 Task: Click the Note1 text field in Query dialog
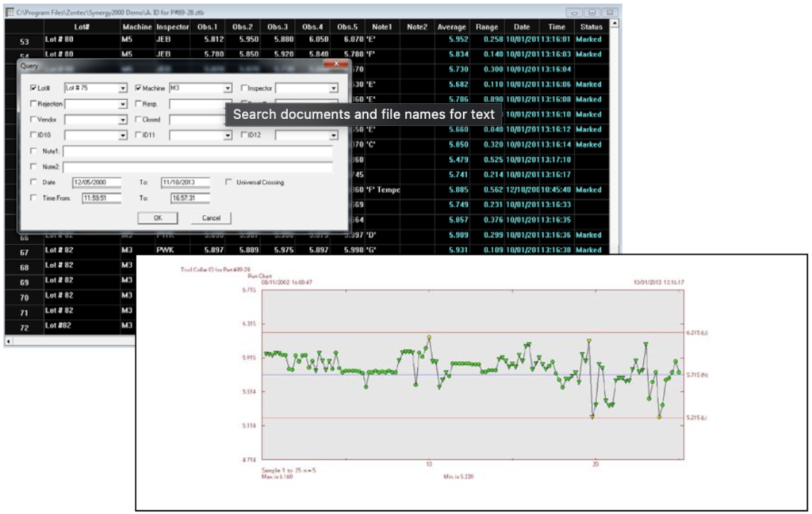click(197, 152)
